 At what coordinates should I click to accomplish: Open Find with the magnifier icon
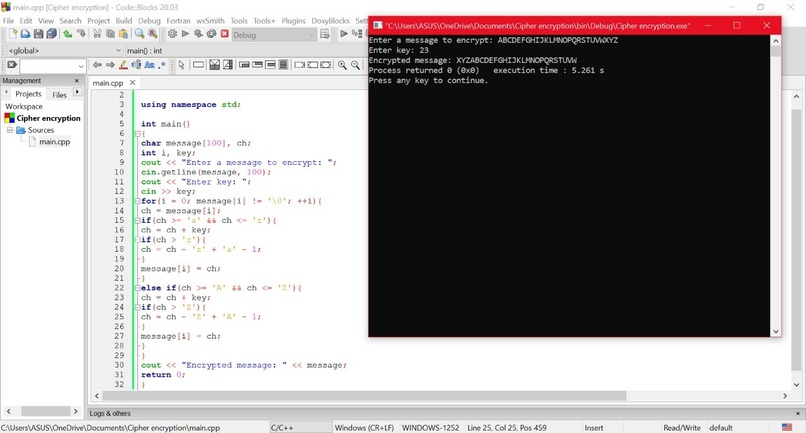click(139, 34)
